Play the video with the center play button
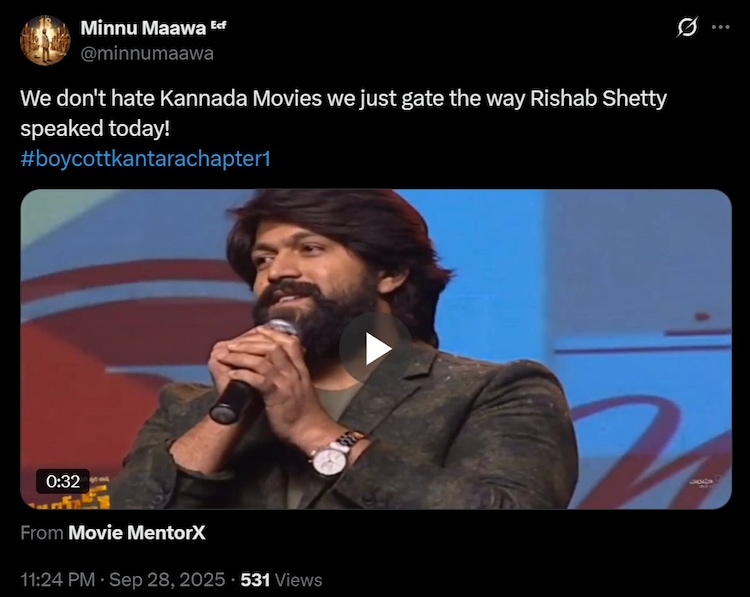This screenshot has height=597, width=750. tap(376, 349)
